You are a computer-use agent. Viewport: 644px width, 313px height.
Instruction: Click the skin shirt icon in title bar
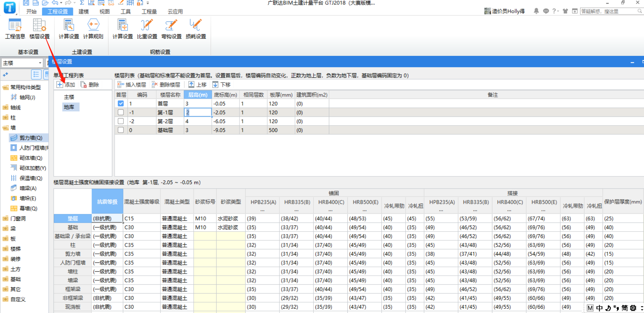[x=565, y=11]
